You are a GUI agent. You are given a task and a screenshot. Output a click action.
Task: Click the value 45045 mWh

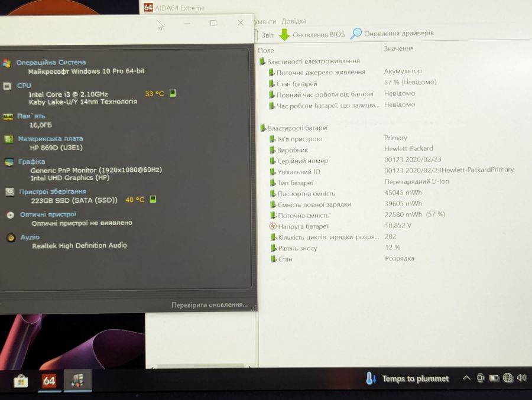click(403, 193)
